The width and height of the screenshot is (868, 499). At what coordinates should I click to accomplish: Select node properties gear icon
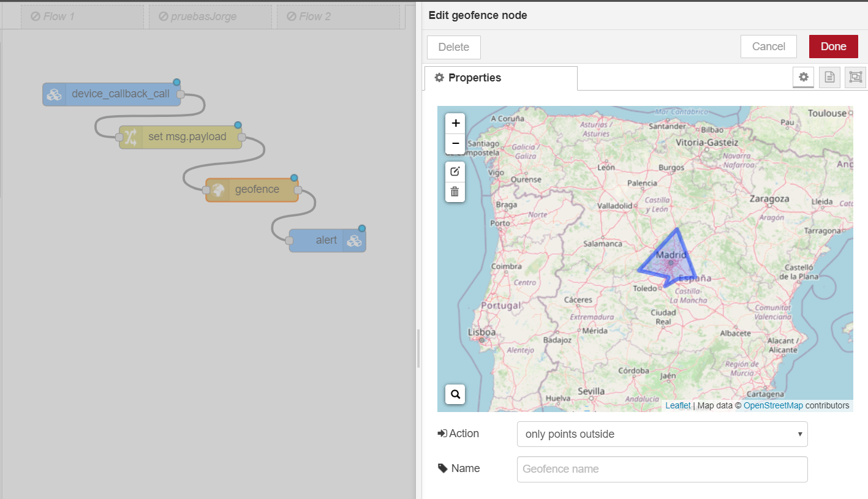803,77
